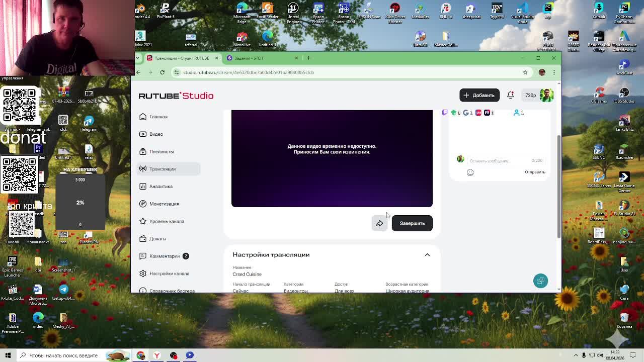Go to Плейлисты in the sidebar
Viewport: 644px width, 362px height.
pos(168,151)
